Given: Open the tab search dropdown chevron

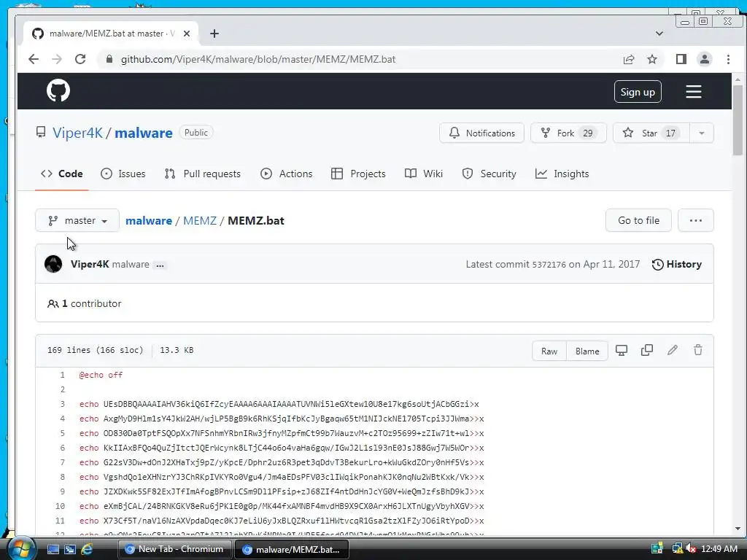Looking at the screenshot, I should (659, 34).
